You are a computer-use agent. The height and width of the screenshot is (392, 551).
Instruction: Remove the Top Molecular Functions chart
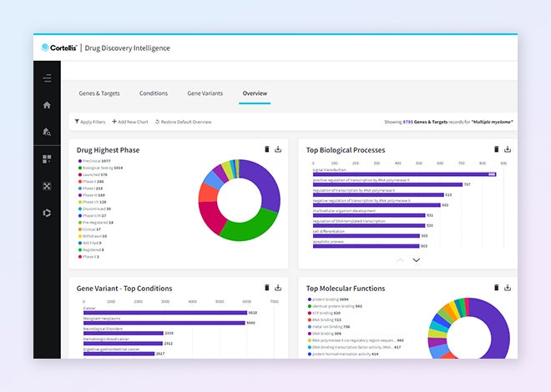[x=496, y=288]
